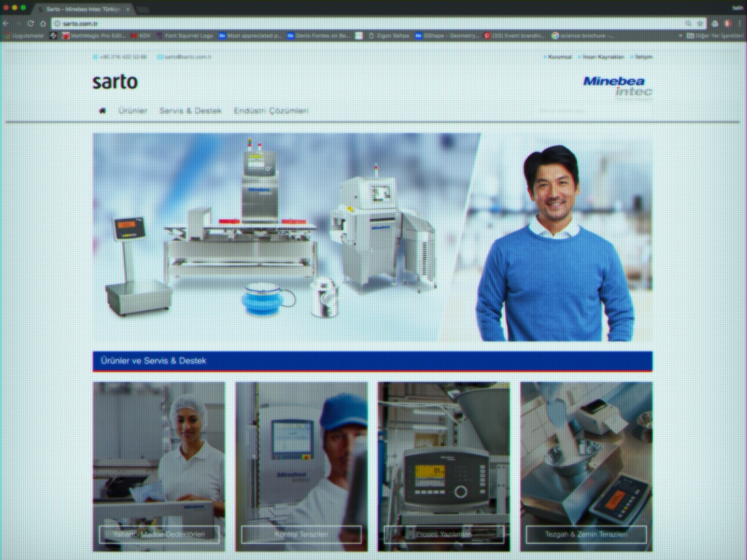This screenshot has width=747, height=560.
Task: Click the Kurumsal link
Action: (560, 57)
